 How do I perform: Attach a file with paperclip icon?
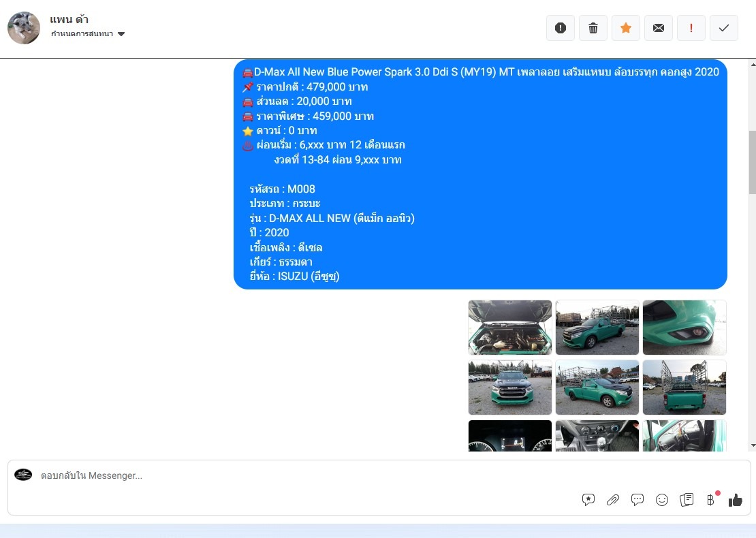click(x=613, y=500)
